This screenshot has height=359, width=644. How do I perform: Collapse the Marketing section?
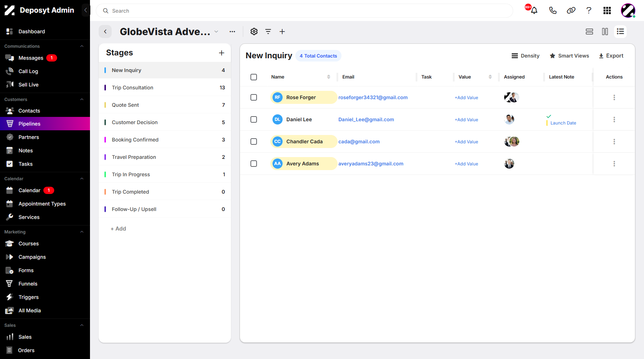(x=82, y=232)
